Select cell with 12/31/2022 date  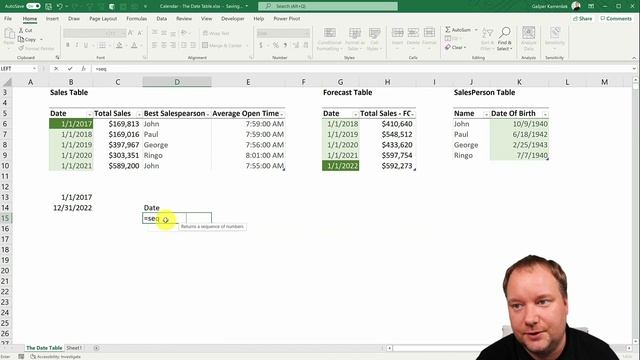[71, 208]
